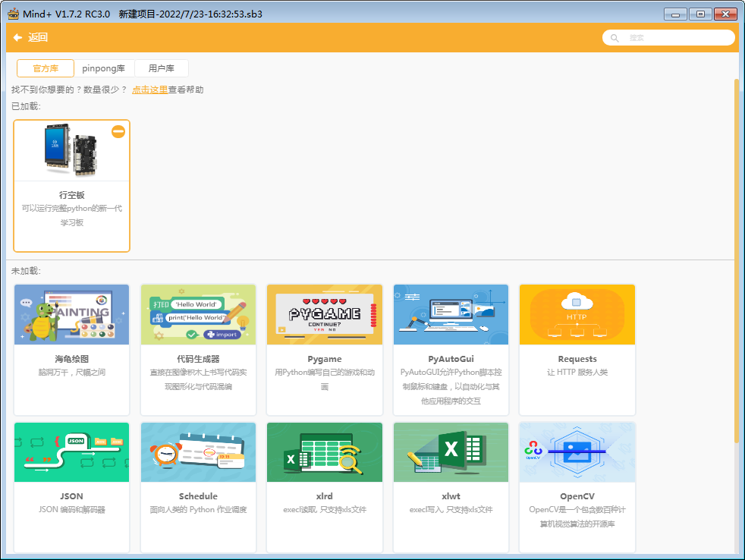Load the 海龟绘图 turtle image
The image size is (745, 560).
click(x=72, y=315)
